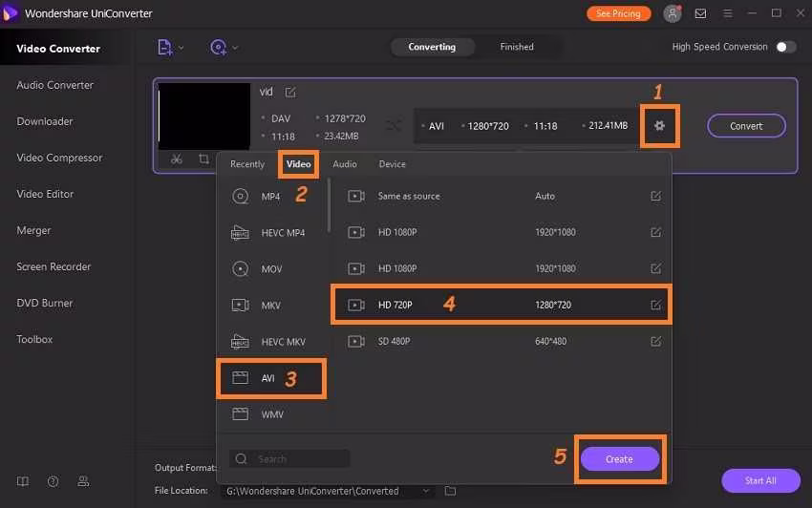
Task: Select the HEVC MP4 format
Action: pos(271,232)
